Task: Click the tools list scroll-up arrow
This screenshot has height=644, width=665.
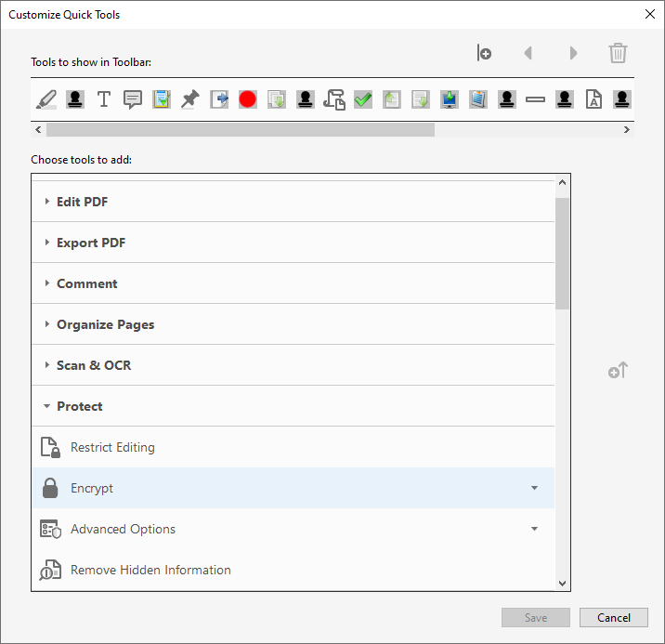Action: 562,182
